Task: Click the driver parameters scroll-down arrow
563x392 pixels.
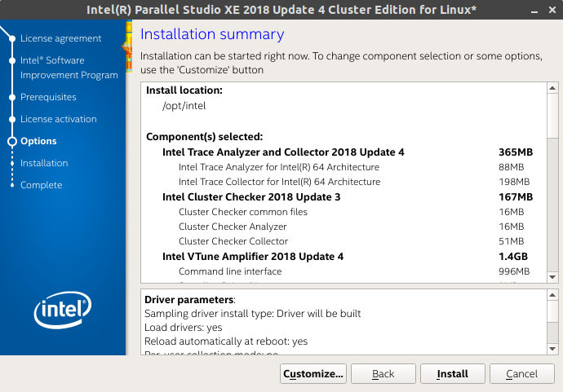Action: pos(552,349)
